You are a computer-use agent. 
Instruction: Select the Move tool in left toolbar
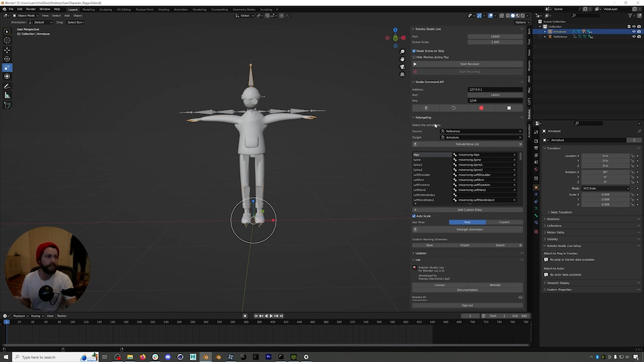click(7, 50)
